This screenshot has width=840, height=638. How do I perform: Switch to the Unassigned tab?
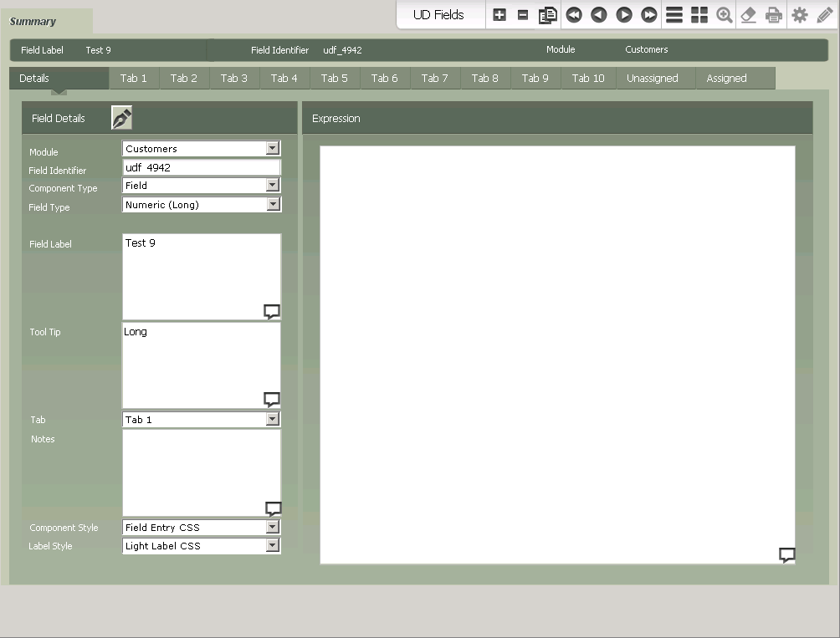[x=654, y=78]
